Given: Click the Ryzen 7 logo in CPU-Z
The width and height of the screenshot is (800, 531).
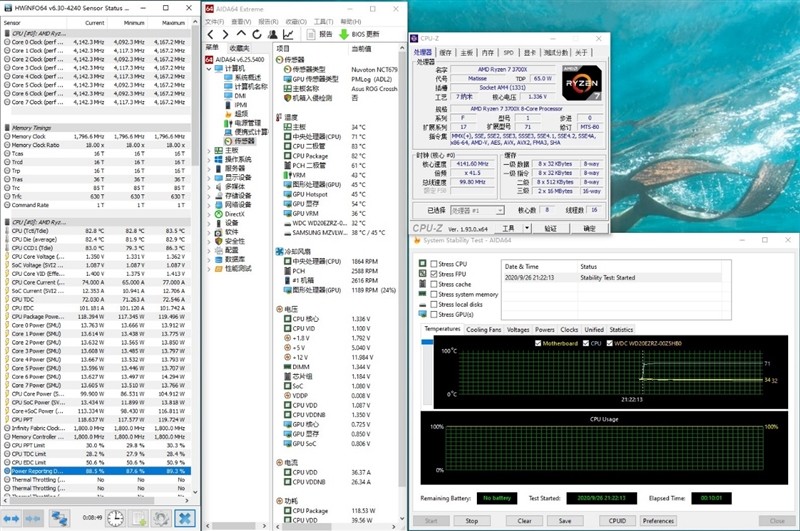Looking at the screenshot, I should [582, 82].
